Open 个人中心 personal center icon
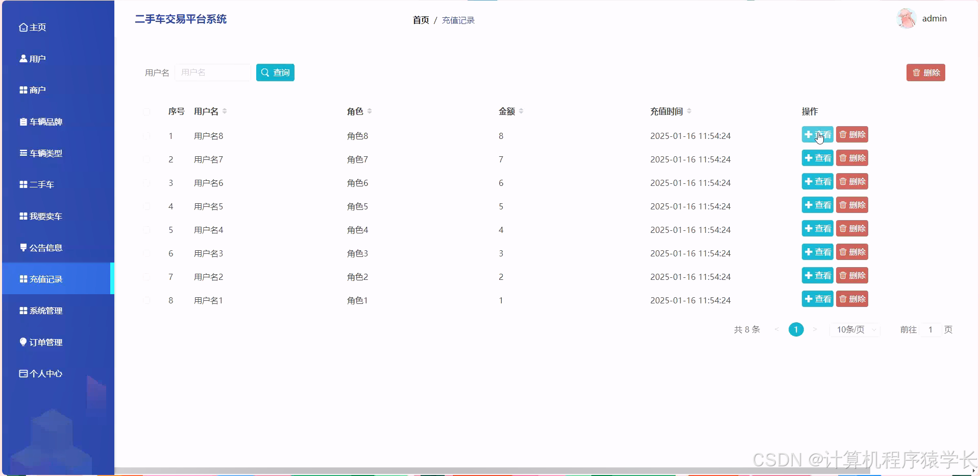Viewport: 980px width, 476px height. click(x=23, y=373)
